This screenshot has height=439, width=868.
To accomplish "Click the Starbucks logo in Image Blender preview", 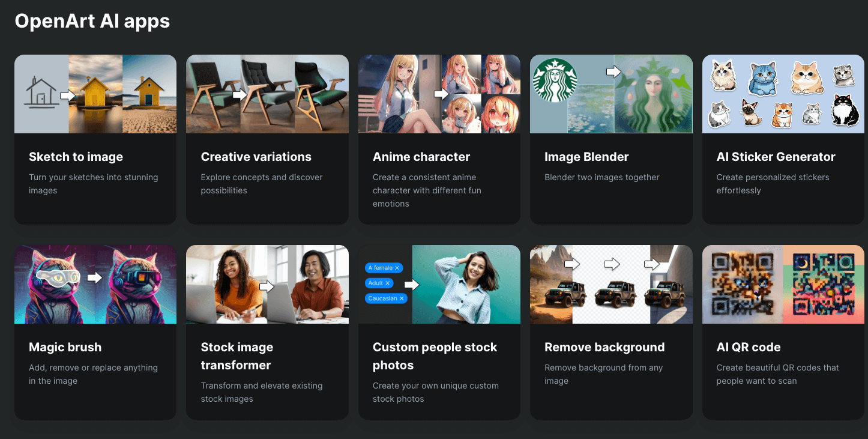I will click(556, 78).
